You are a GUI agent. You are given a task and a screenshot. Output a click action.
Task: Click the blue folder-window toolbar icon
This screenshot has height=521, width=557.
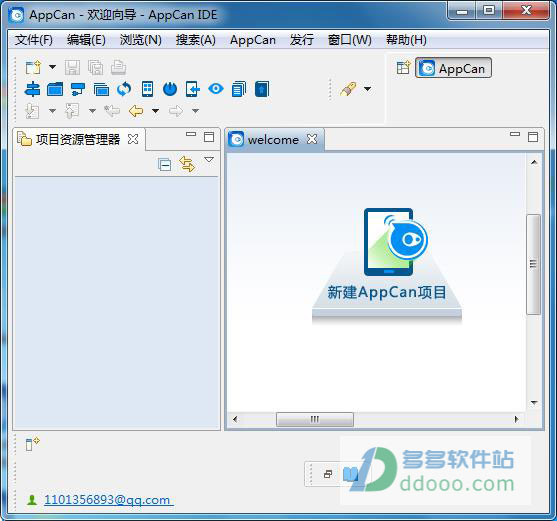point(55,89)
